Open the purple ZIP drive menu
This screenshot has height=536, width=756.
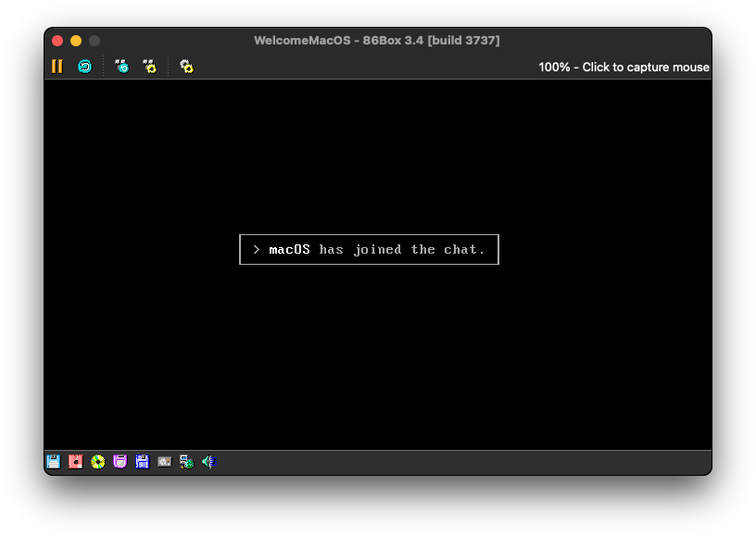120,461
